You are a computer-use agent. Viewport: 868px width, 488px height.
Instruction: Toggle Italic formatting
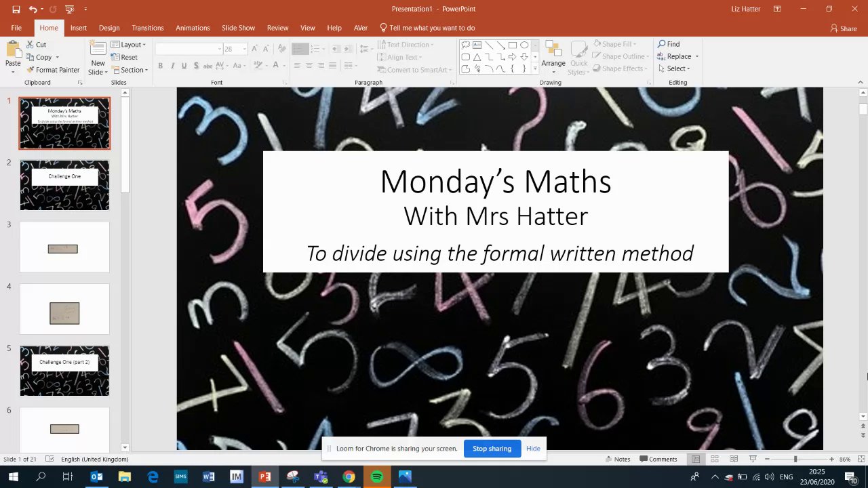(172, 66)
